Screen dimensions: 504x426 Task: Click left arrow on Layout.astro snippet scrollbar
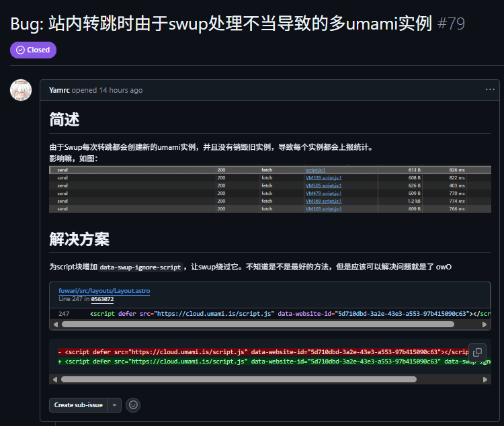pyautogui.click(x=54, y=324)
